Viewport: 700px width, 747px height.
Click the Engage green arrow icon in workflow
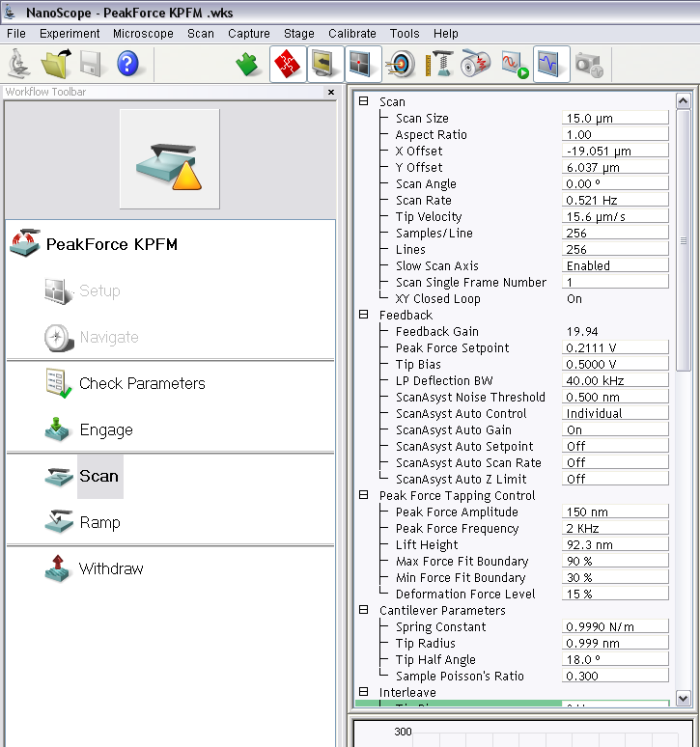[x=58, y=429]
